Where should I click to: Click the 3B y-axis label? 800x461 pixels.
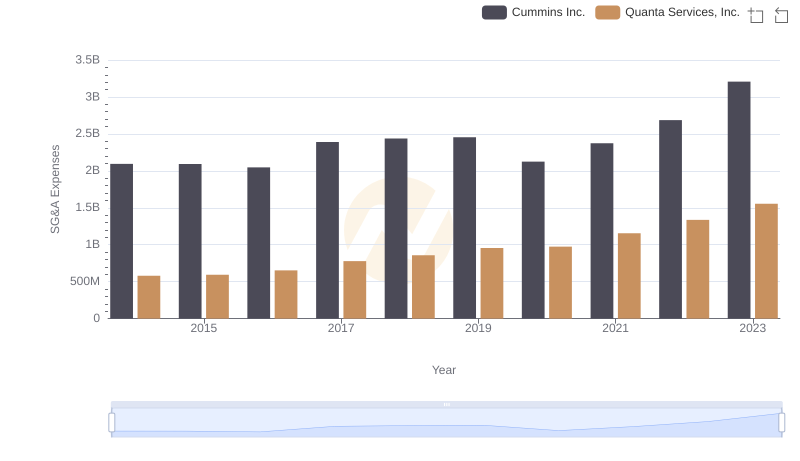click(x=92, y=97)
